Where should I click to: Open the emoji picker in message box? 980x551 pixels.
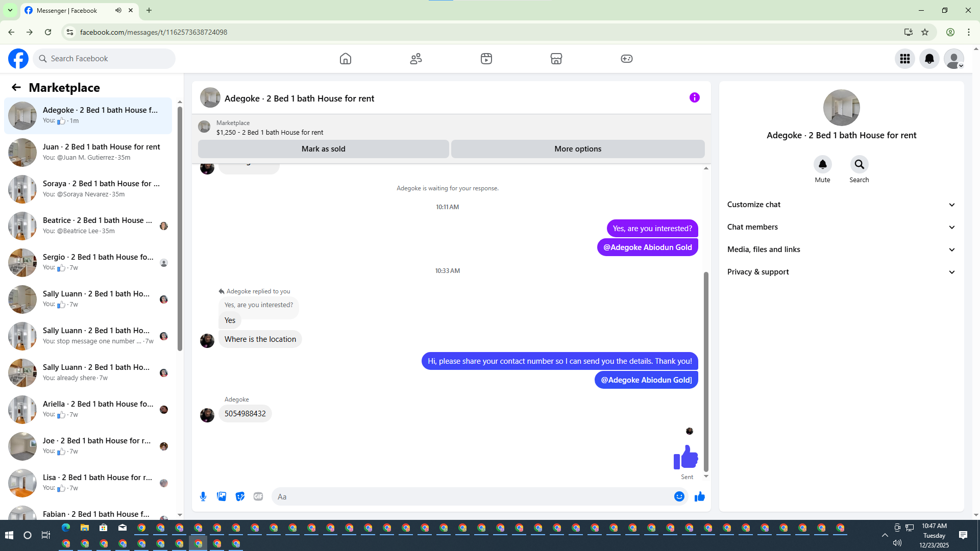pos(679,496)
